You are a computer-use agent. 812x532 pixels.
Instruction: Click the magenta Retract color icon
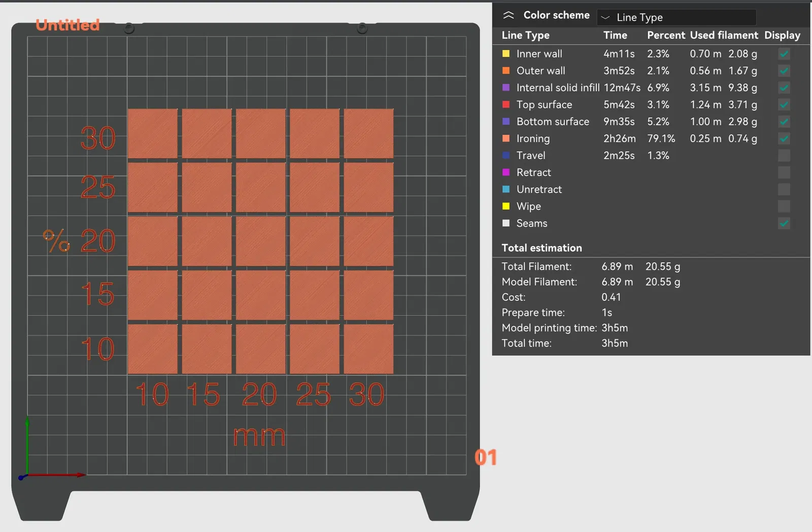click(x=506, y=172)
